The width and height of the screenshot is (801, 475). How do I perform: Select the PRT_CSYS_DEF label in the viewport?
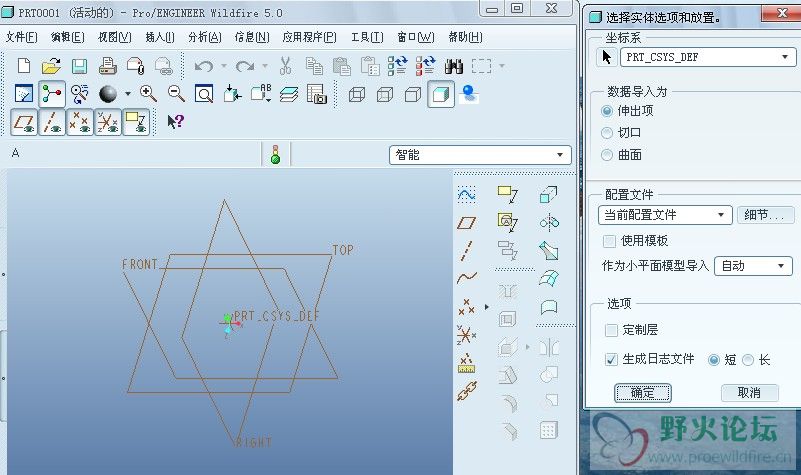click(276, 316)
